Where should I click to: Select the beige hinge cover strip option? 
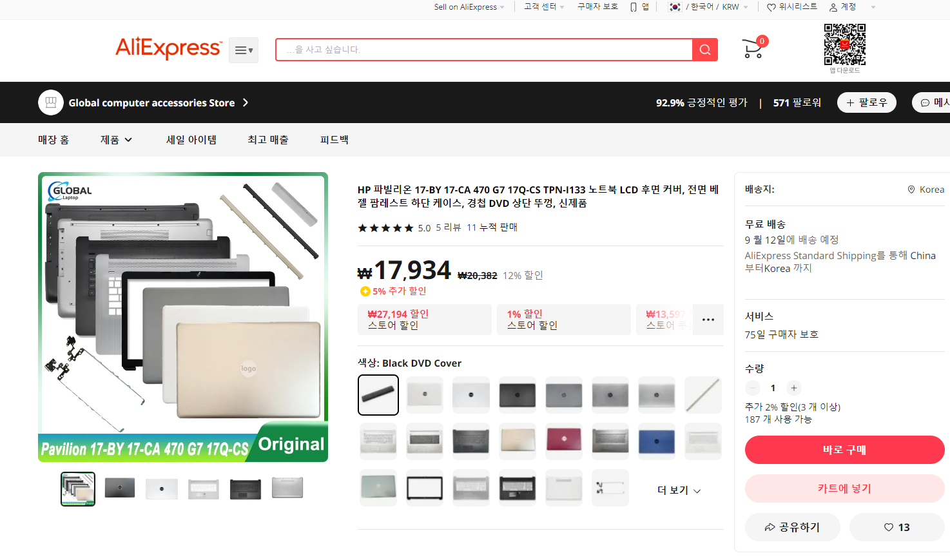point(703,395)
